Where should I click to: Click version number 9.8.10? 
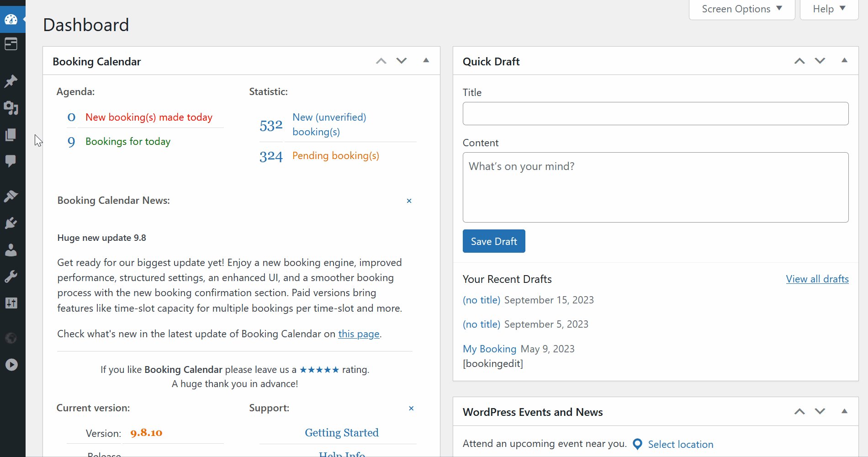click(146, 433)
